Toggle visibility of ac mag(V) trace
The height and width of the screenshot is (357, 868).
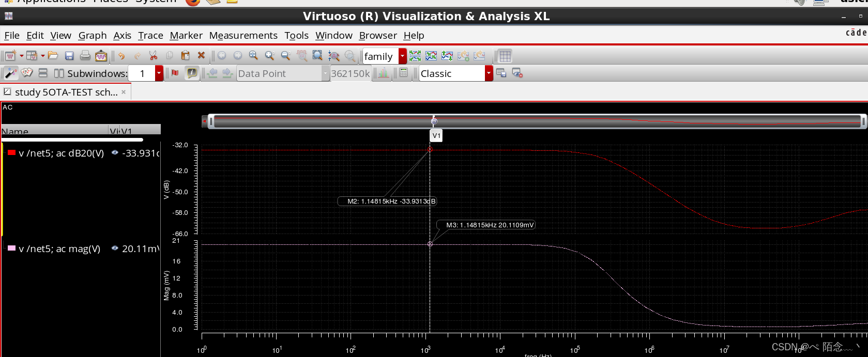pyautogui.click(x=115, y=249)
